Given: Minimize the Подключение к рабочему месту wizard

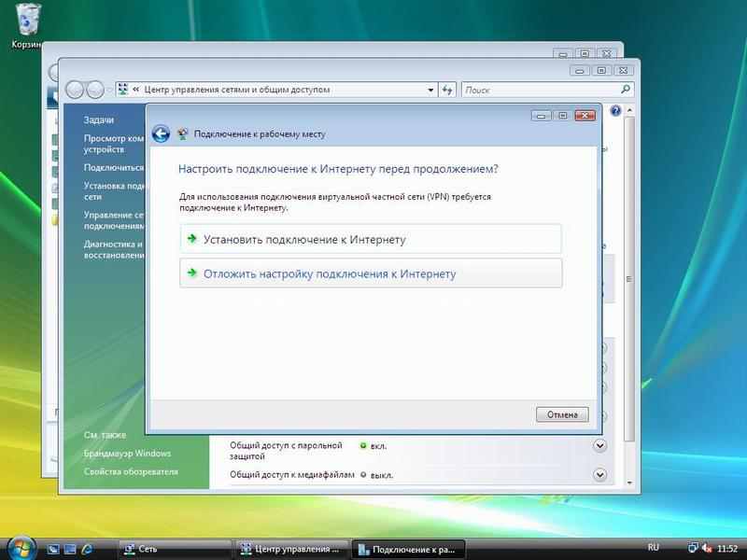Looking at the screenshot, I should pos(541,116).
